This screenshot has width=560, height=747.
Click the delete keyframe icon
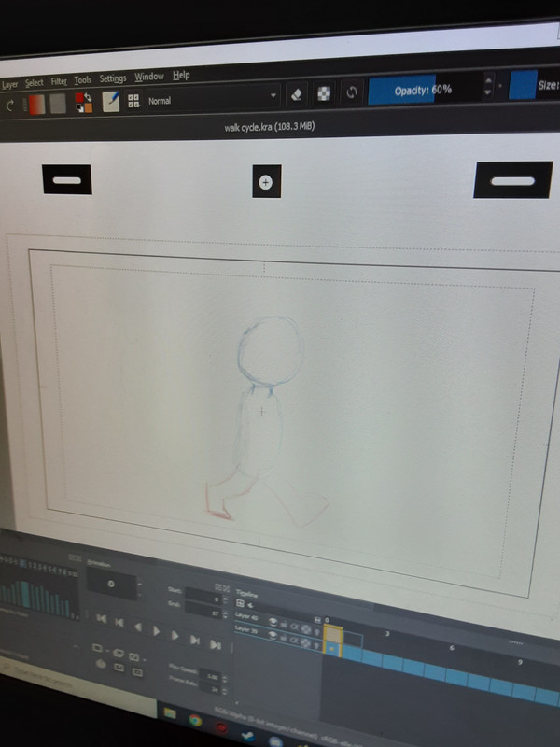point(134,658)
